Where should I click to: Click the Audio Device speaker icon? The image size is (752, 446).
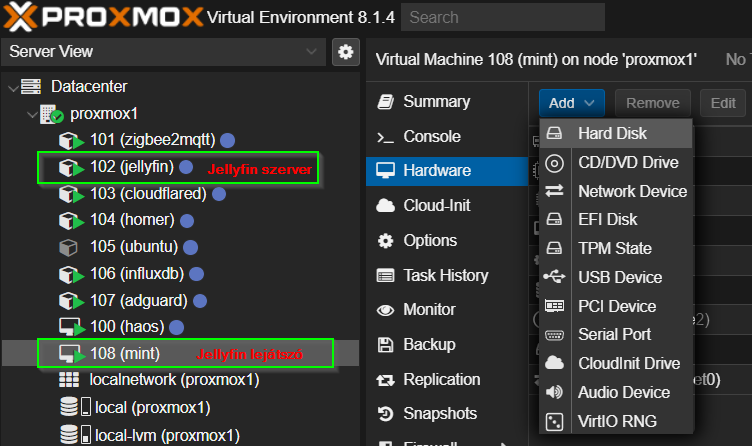tap(554, 392)
